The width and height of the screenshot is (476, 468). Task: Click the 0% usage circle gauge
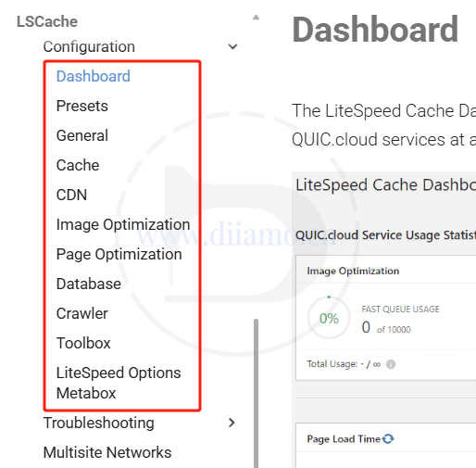(329, 318)
